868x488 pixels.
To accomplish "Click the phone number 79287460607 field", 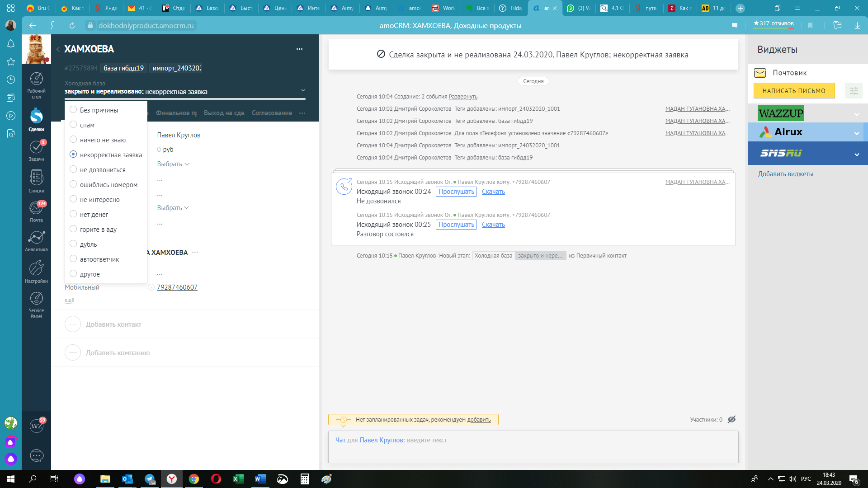I will pos(177,286).
